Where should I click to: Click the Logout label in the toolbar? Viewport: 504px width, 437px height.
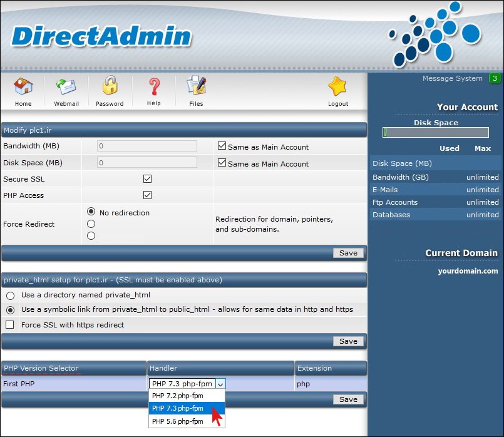tap(338, 104)
